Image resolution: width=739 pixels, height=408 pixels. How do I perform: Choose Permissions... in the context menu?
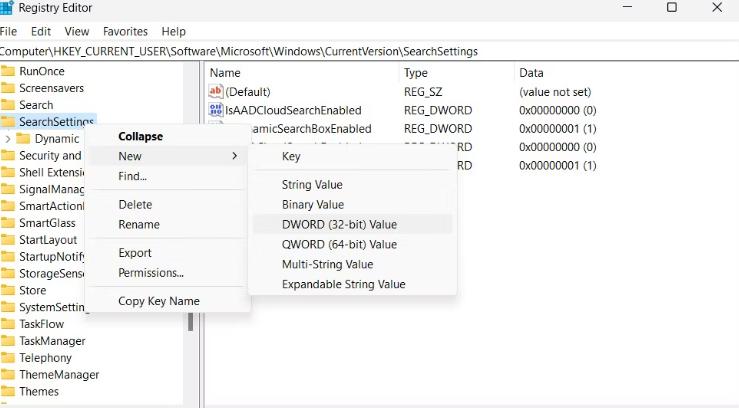(x=167, y=273)
